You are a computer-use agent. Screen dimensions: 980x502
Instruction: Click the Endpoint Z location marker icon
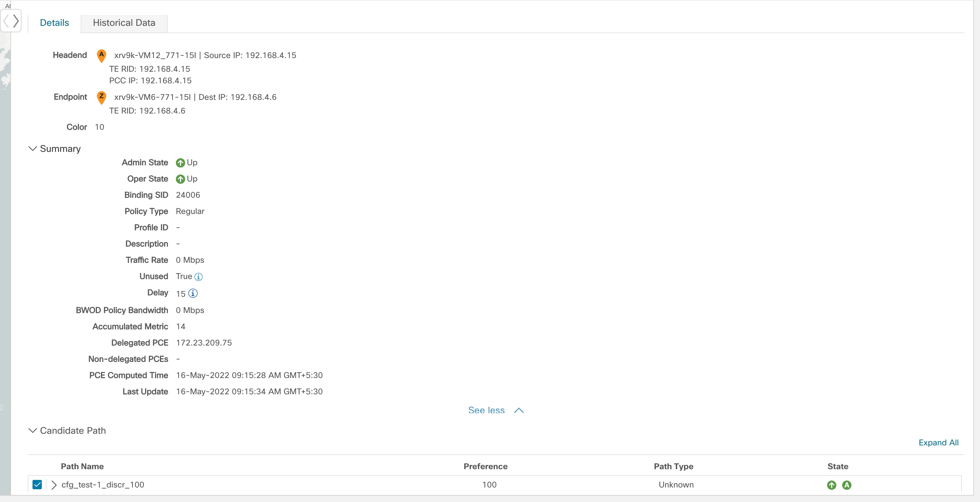[x=101, y=97]
